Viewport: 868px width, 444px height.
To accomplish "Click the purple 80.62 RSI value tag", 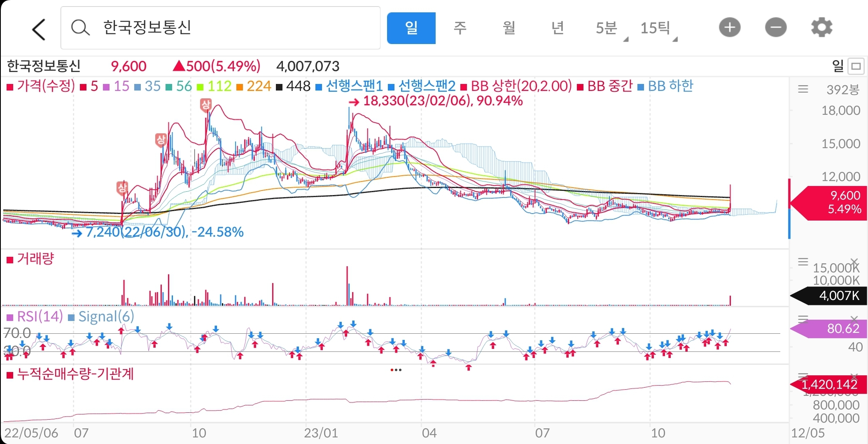I will point(828,328).
